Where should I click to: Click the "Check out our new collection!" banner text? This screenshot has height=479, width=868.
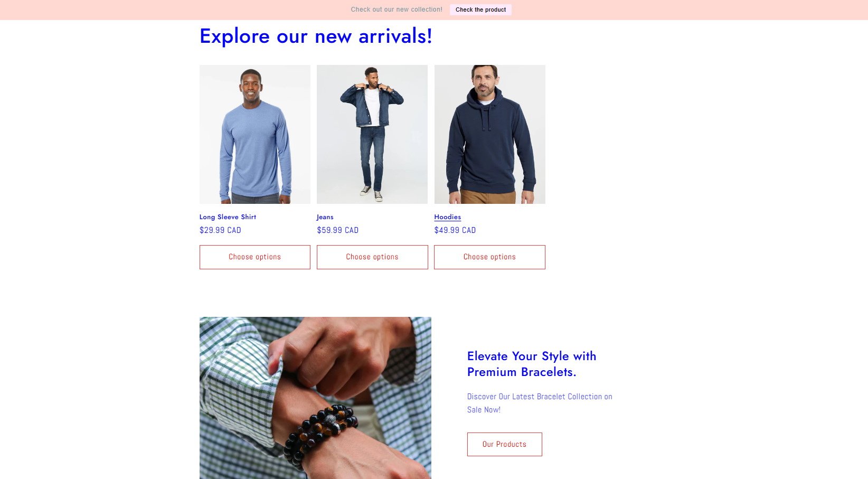point(397,10)
